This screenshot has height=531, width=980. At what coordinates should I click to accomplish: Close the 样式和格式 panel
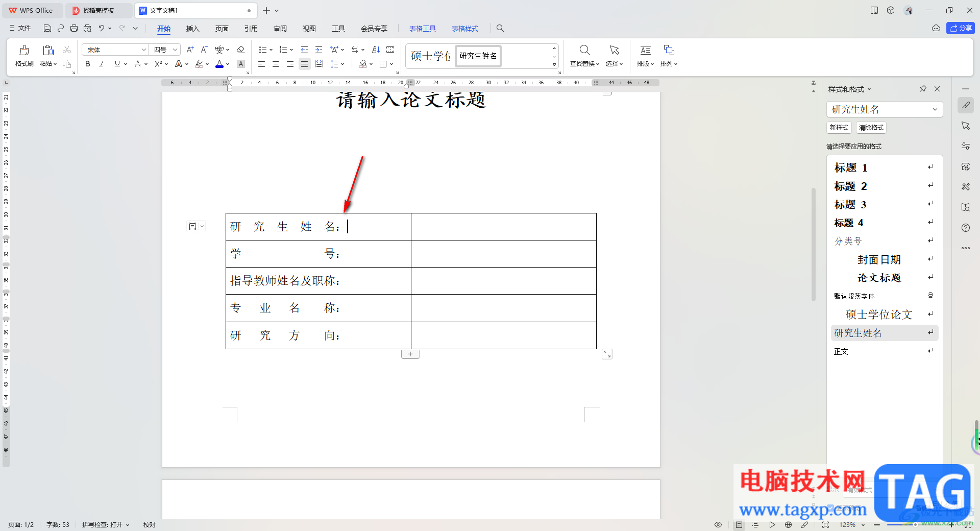click(x=937, y=89)
